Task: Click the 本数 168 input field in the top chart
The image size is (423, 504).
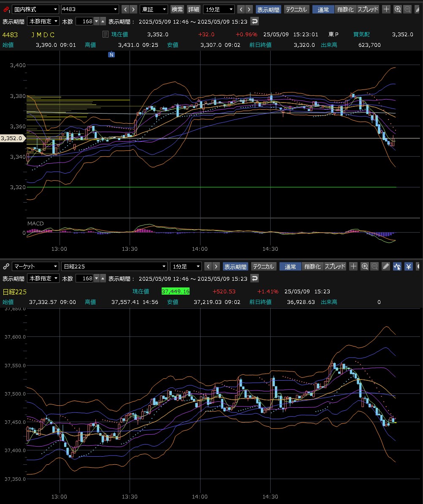Action: 85,21
